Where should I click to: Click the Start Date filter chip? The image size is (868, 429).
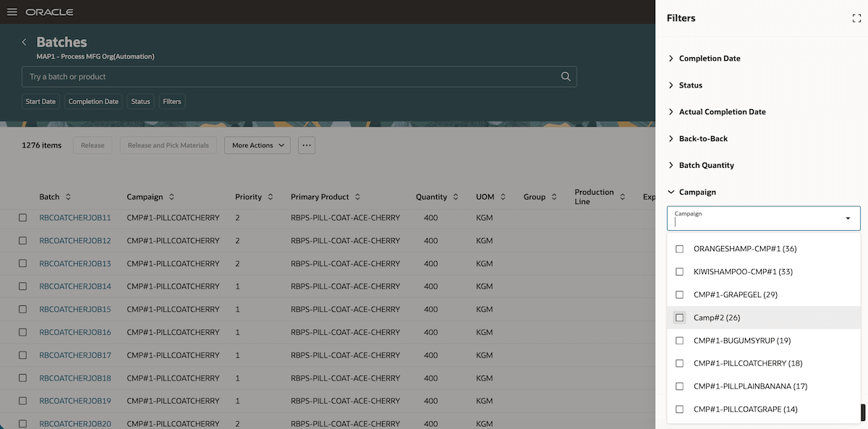(x=41, y=102)
